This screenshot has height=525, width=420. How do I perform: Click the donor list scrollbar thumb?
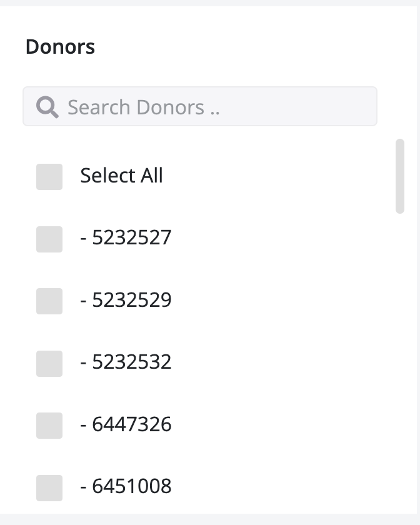(x=400, y=176)
